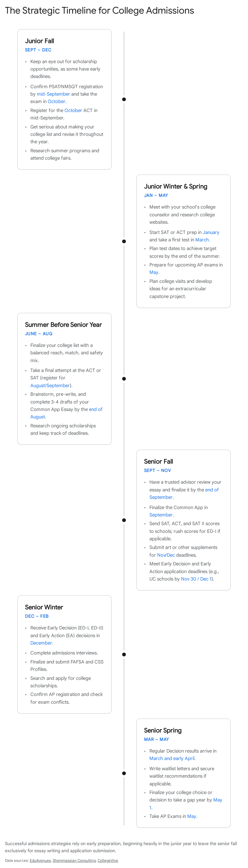
Task: Click the Summer Before Senior Year timeline dot
Action: click(124, 379)
